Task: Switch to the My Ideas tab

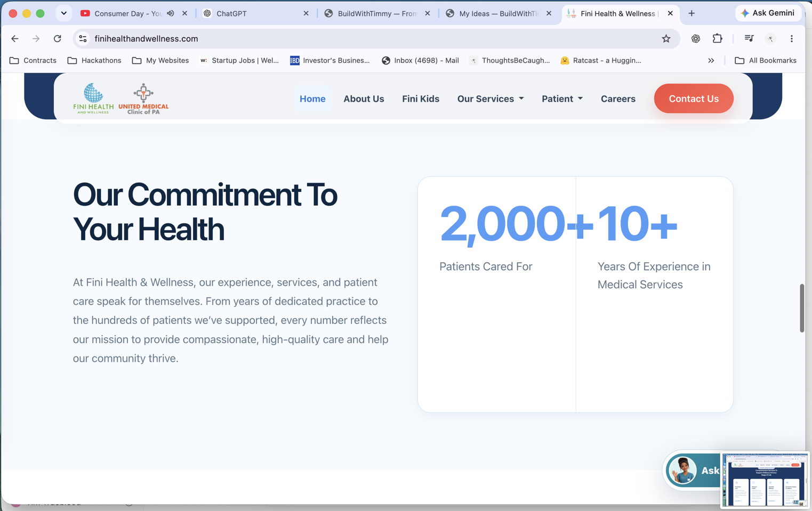Action: (499, 13)
